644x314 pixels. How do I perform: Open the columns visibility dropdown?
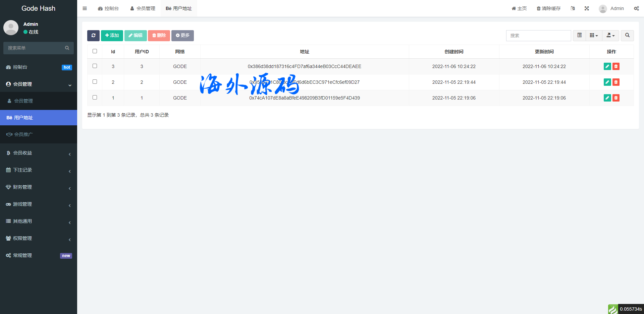pos(594,36)
